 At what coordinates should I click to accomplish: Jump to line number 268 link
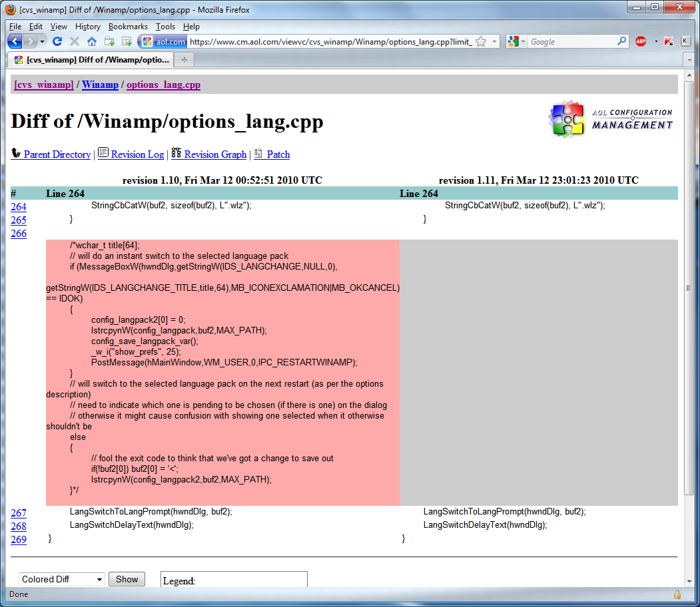[19, 526]
